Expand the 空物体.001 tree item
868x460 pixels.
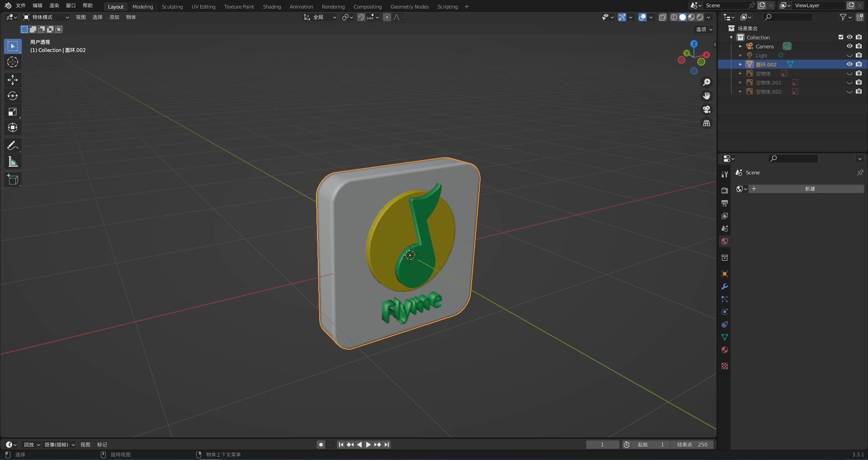(741, 82)
